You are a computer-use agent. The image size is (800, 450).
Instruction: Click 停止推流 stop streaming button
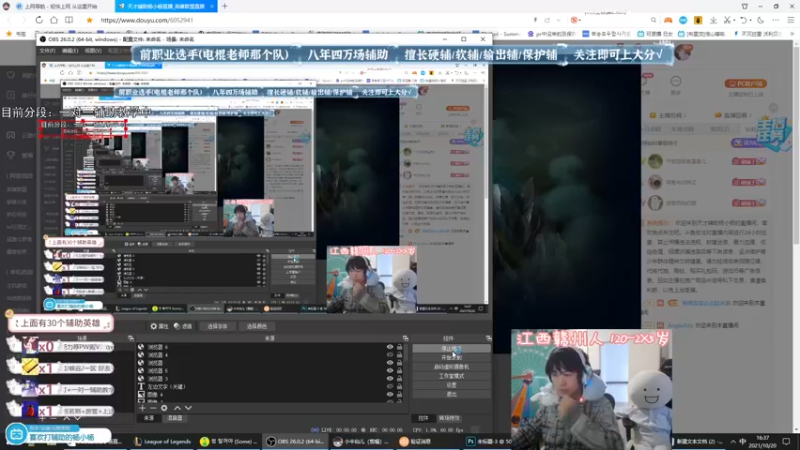(451, 348)
